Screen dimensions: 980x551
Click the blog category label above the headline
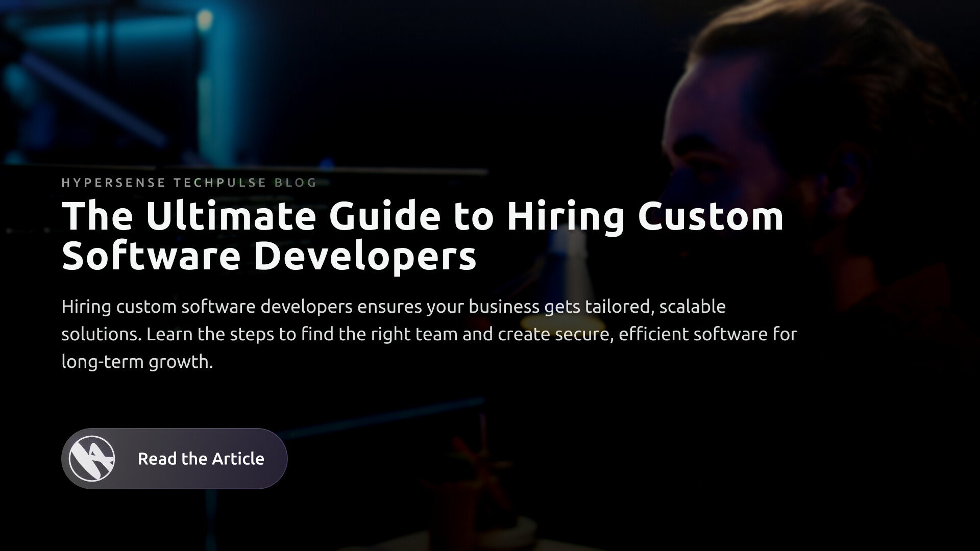pyautogui.click(x=188, y=182)
